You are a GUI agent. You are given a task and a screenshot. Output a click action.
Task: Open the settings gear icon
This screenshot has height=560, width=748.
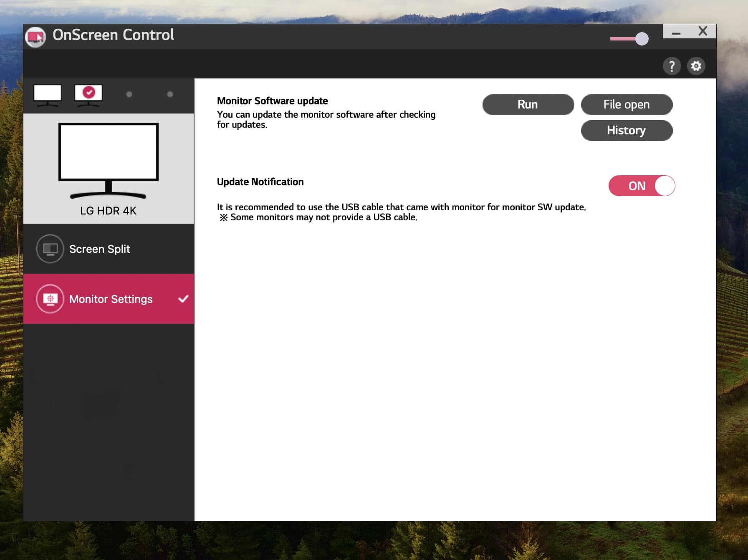[x=696, y=66]
